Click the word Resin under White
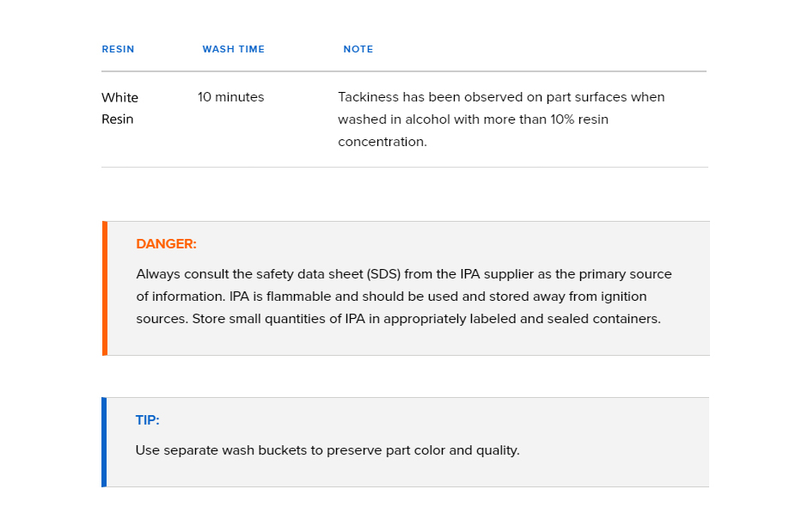 (x=118, y=119)
